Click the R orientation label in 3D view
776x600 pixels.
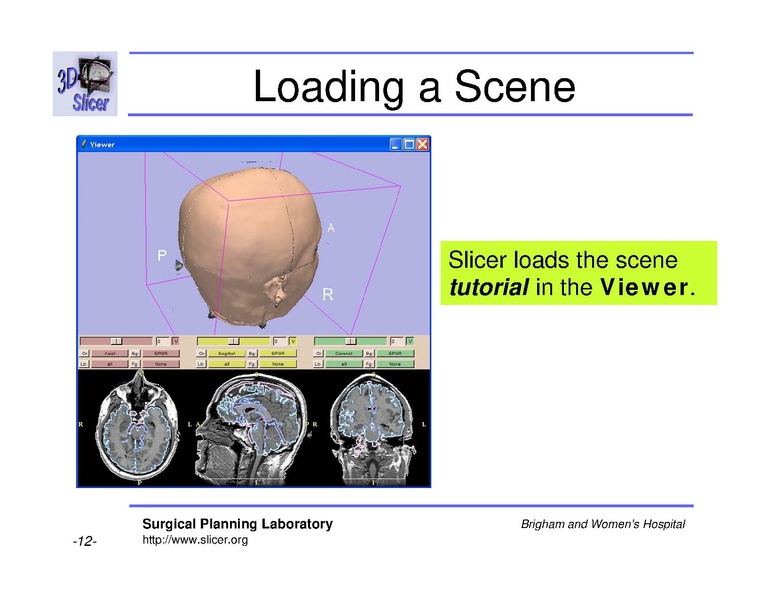tap(328, 294)
